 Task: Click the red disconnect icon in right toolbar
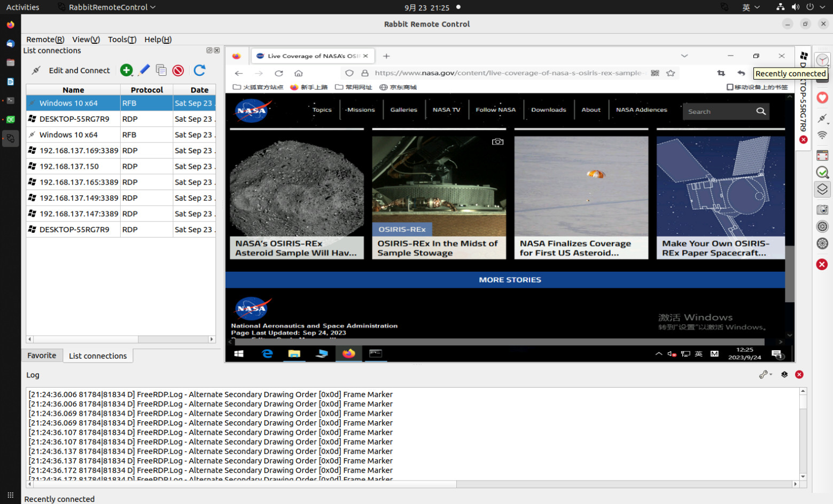pos(822,264)
